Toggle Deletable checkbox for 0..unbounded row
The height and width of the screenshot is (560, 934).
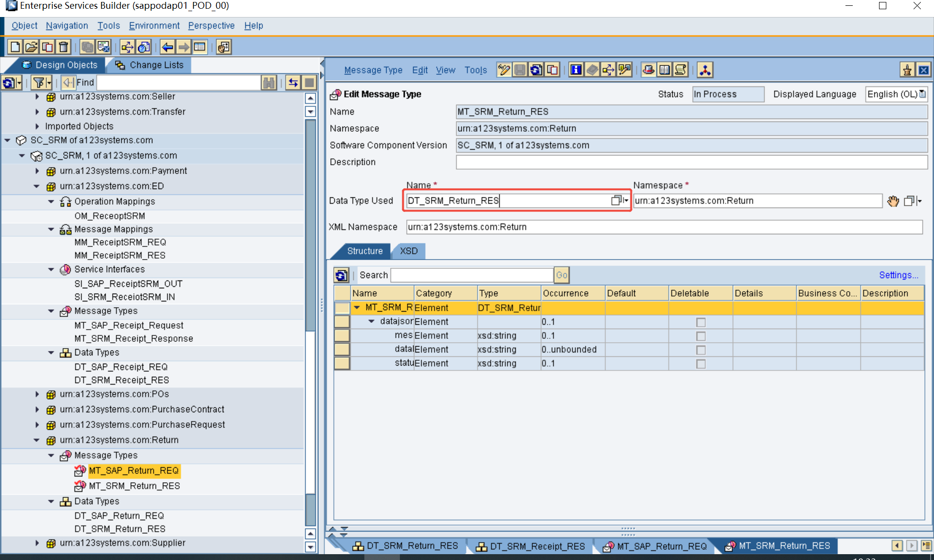[x=700, y=350]
